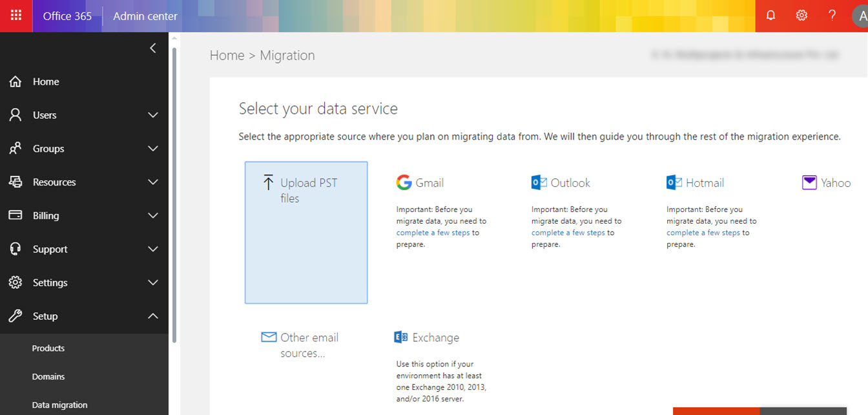The image size is (868, 415).
Task: Click the Resources menu label
Action: tap(54, 182)
